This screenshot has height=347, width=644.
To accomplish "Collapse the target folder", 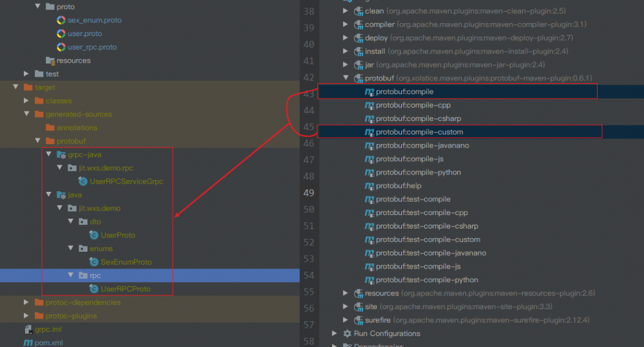I will coord(15,87).
